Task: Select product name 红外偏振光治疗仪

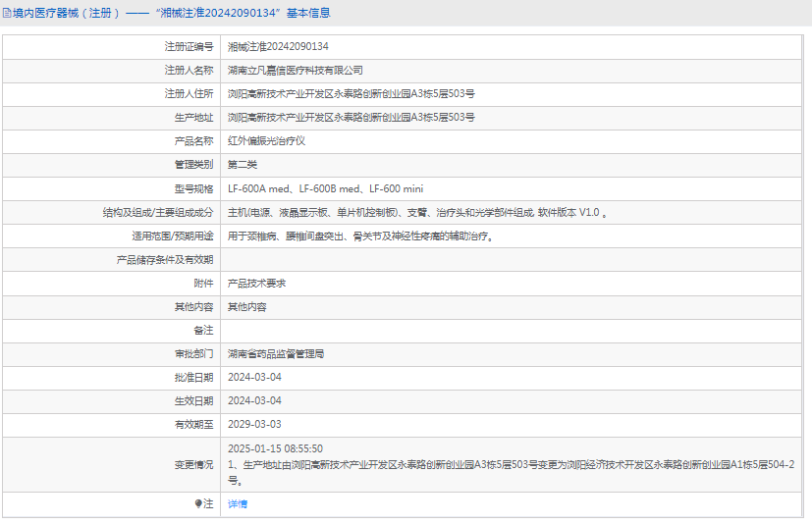Action: pyautogui.click(x=266, y=141)
